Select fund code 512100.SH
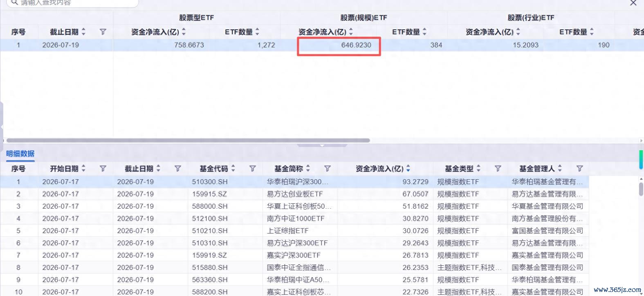The width and height of the screenshot is (644, 296). (x=210, y=218)
